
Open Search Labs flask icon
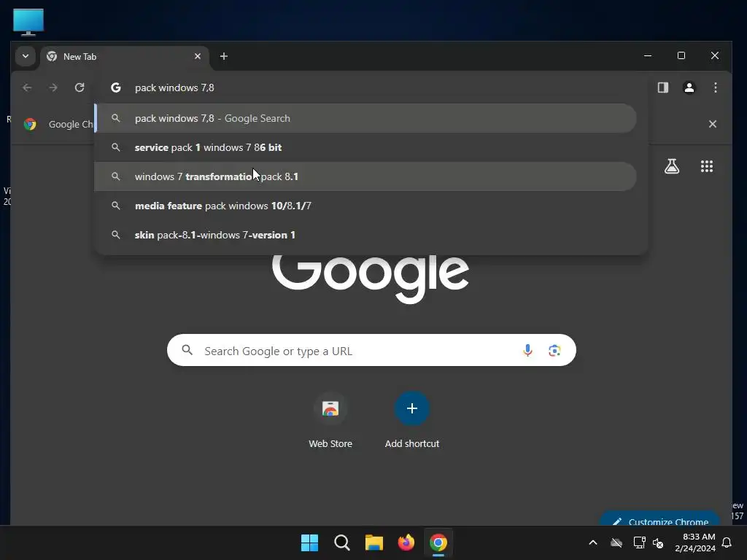pos(672,166)
